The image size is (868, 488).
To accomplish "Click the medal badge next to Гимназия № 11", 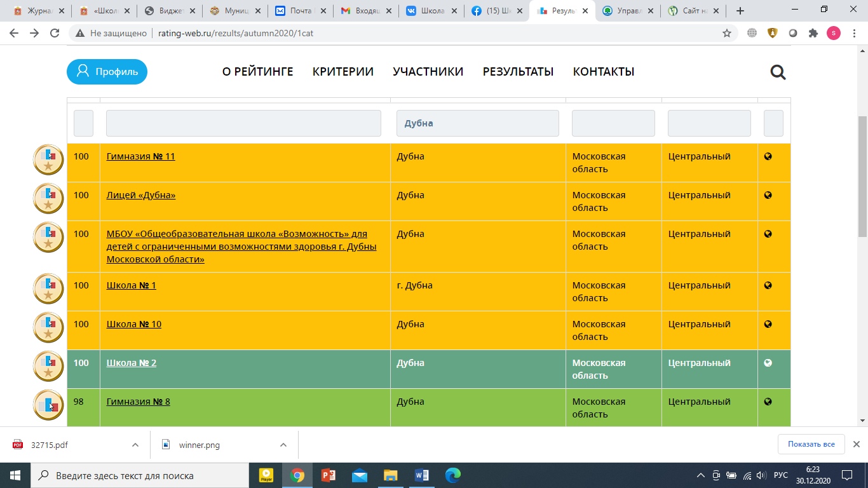I will click(48, 160).
